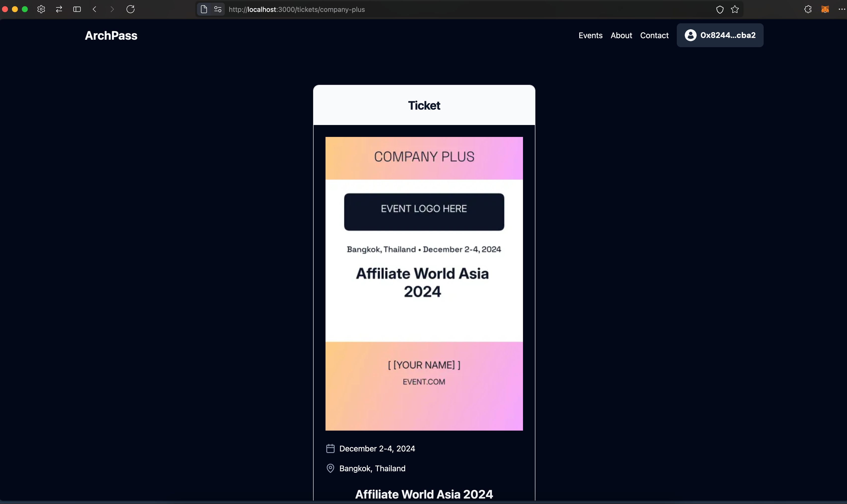Click the [ [YOUR NAME] ] placeholder text
847x504 pixels.
point(424,365)
